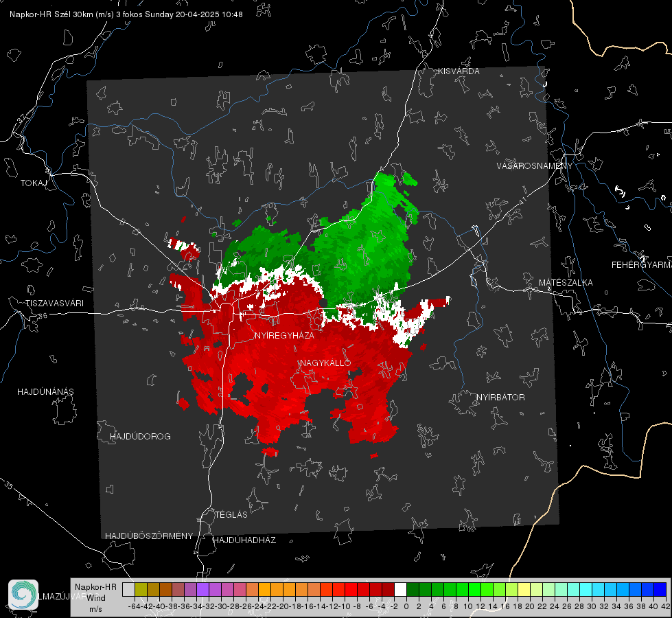Screen dimensions: 672x618
Task: Click the grey swatch at the legend's left end
Action: 128,589
